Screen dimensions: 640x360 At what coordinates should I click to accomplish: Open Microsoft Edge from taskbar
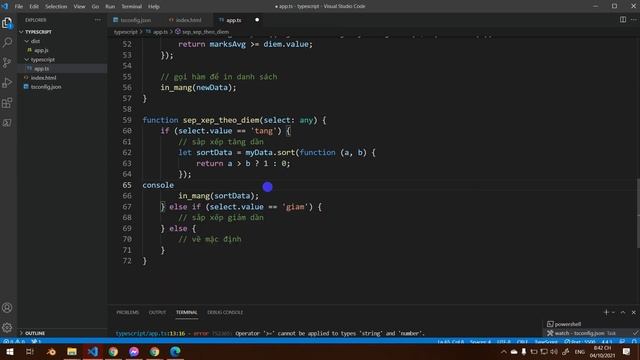point(175,351)
